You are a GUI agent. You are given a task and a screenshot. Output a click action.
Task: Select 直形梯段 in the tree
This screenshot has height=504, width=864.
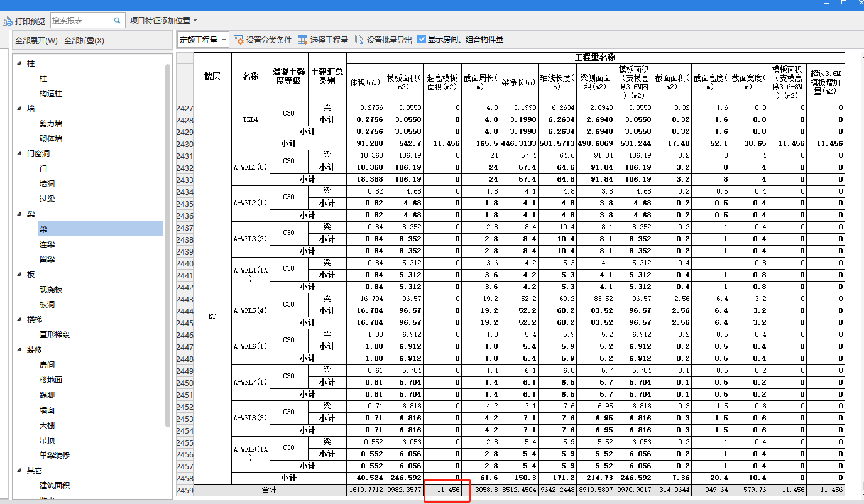pyautogui.click(x=55, y=335)
